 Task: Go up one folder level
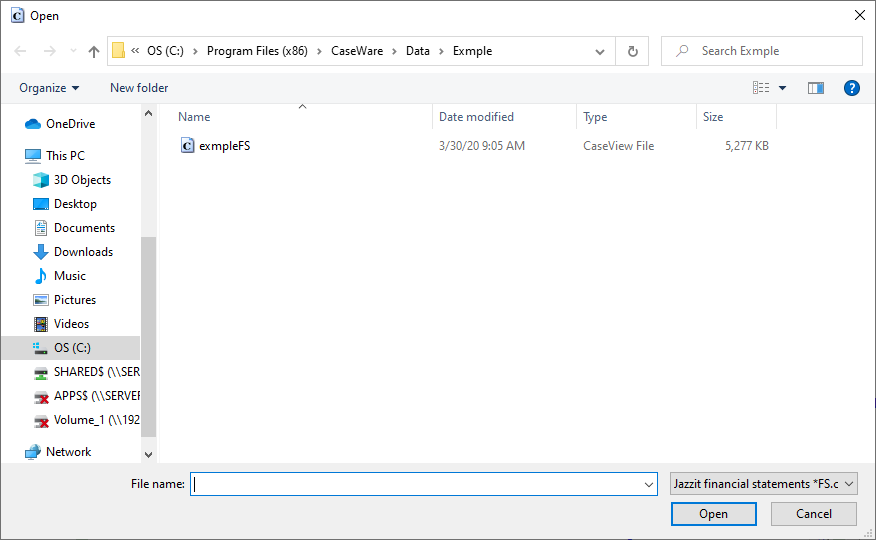pos(94,51)
